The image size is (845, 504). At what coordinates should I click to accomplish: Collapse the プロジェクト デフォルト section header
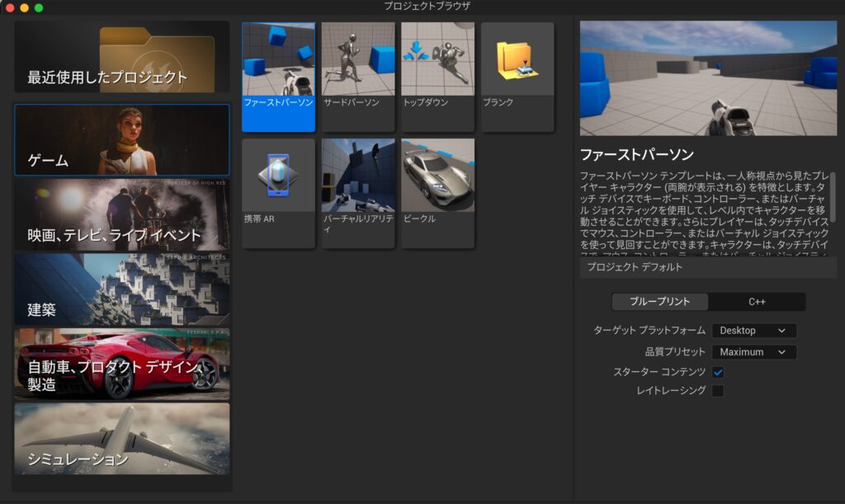pos(707,268)
